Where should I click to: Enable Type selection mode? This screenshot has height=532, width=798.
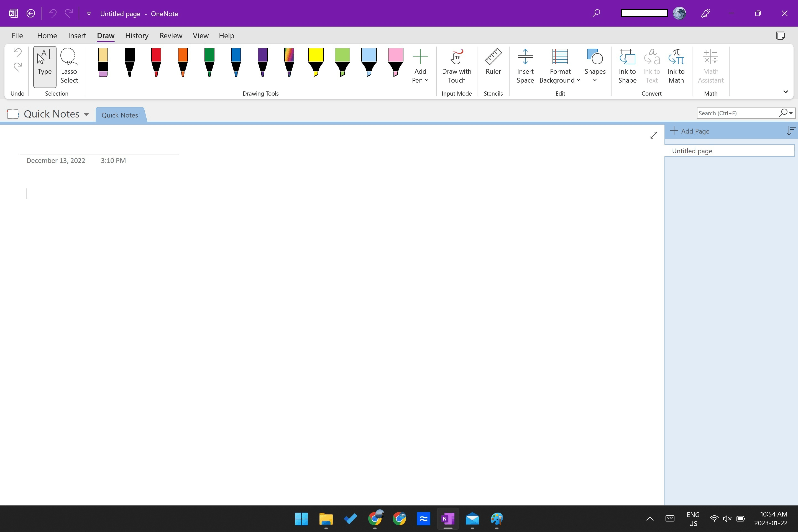pyautogui.click(x=44, y=66)
